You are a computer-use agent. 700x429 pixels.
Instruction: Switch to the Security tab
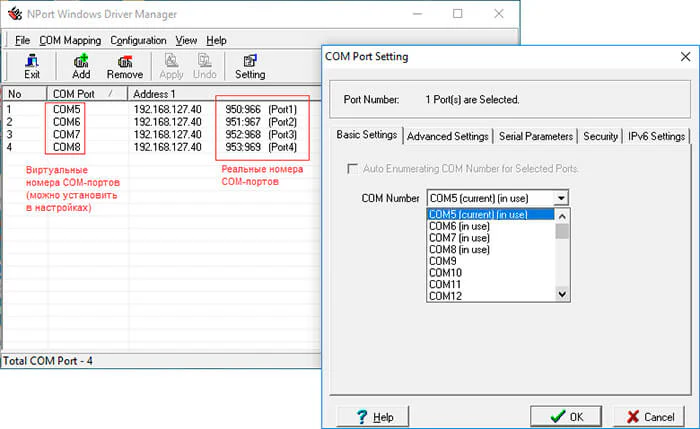(x=600, y=136)
